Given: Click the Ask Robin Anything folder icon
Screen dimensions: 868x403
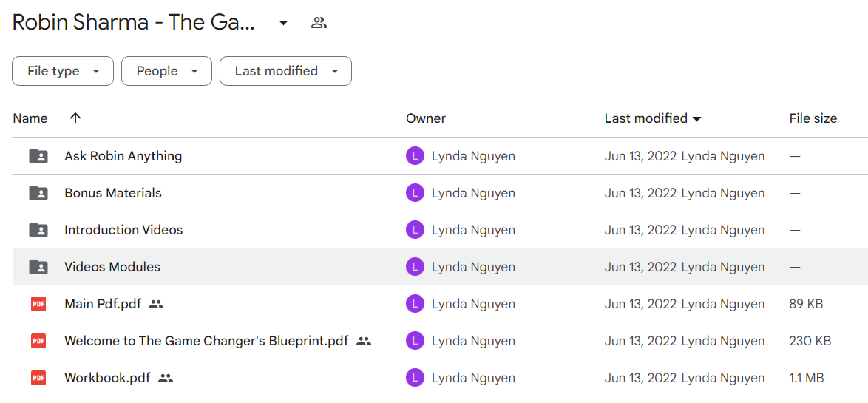Looking at the screenshot, I should tap(38, 156).
